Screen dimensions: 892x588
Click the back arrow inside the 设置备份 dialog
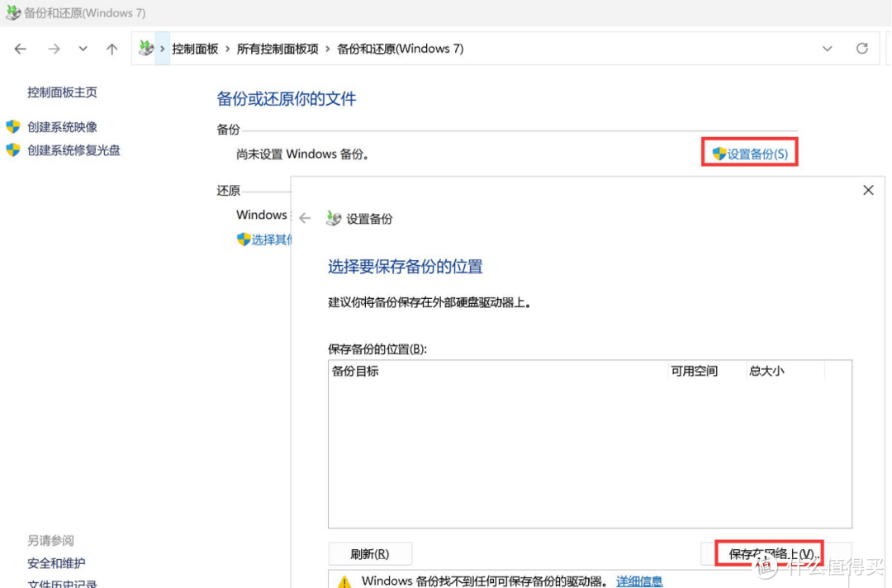(305, 218)
